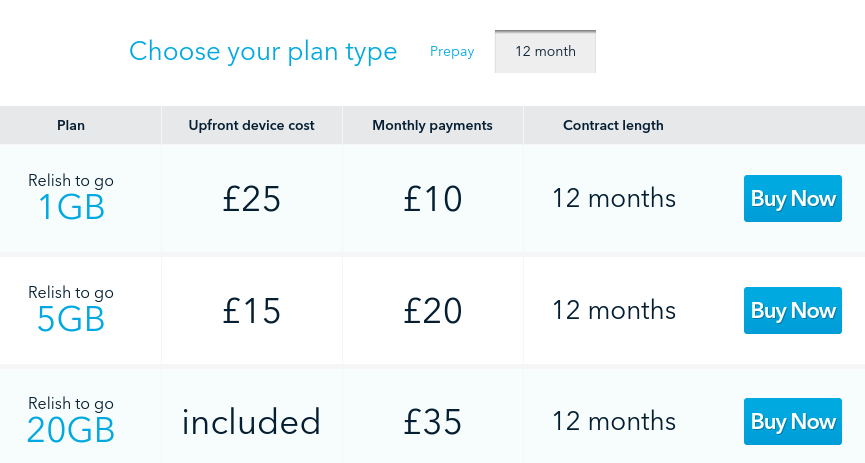The width and height of the screenshot is (865, 463).
Task: Click the Contract length column header
Action: (613, 125)
